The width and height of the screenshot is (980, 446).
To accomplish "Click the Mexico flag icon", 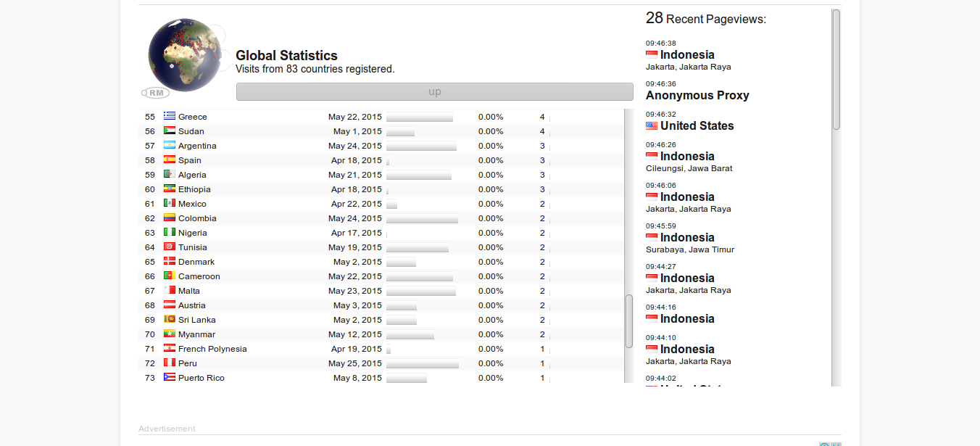I will click(170, 203).
